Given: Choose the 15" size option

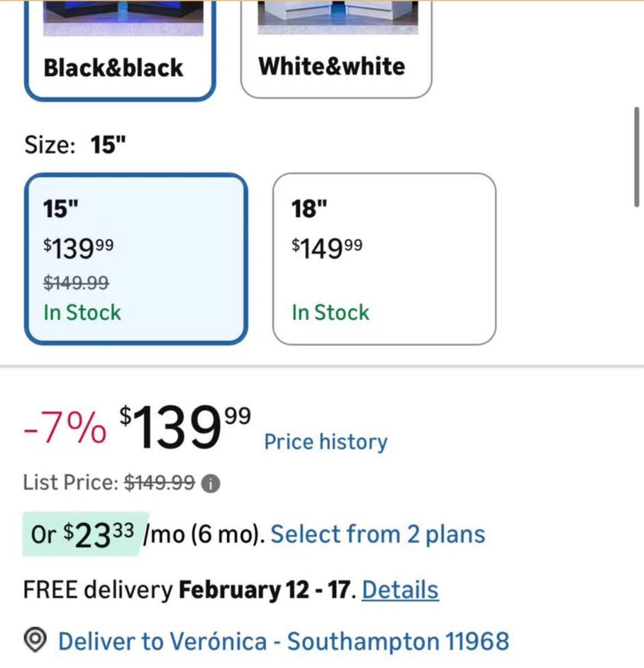Looking at the screenshot, I should point(136,259).
